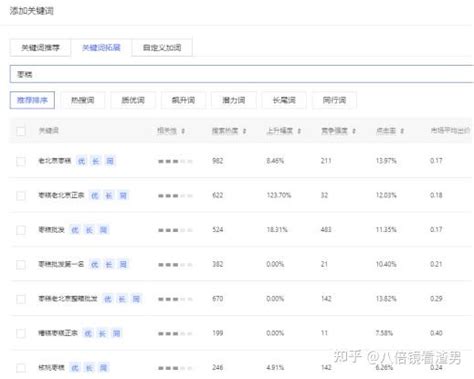Sort by the 点击率 column arrows
Image resolution: width=474 pixels, height=379 pixels.
[x=402, y=131]
